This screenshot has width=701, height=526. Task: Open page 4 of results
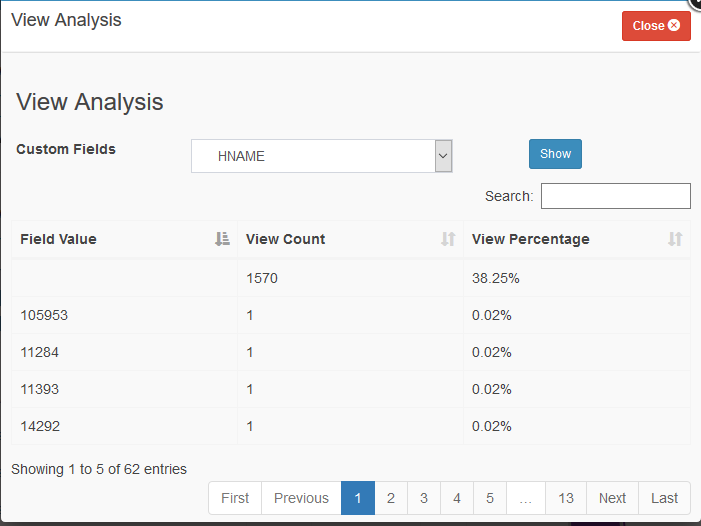point(457,498)
